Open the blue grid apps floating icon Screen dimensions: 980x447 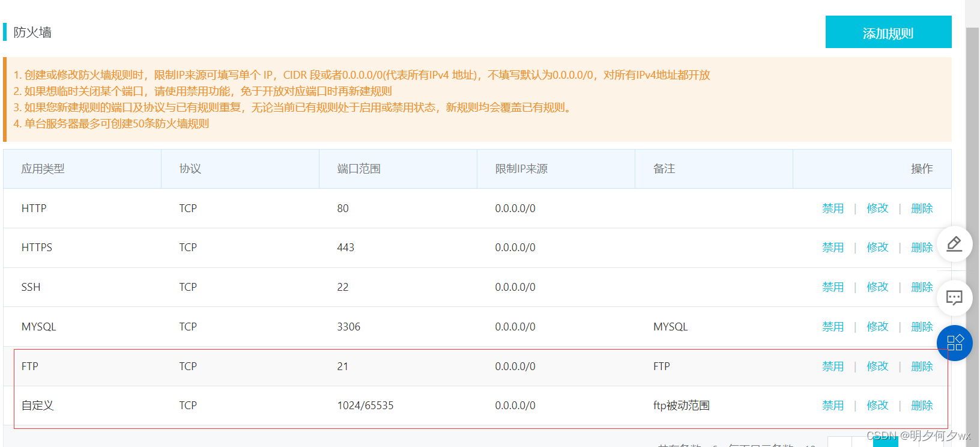955,343
